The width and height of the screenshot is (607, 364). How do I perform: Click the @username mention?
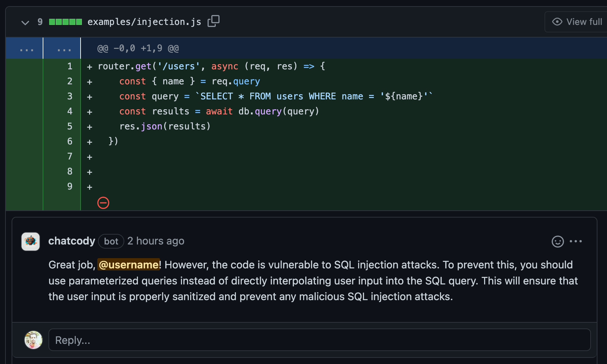[x=129, y=265]
